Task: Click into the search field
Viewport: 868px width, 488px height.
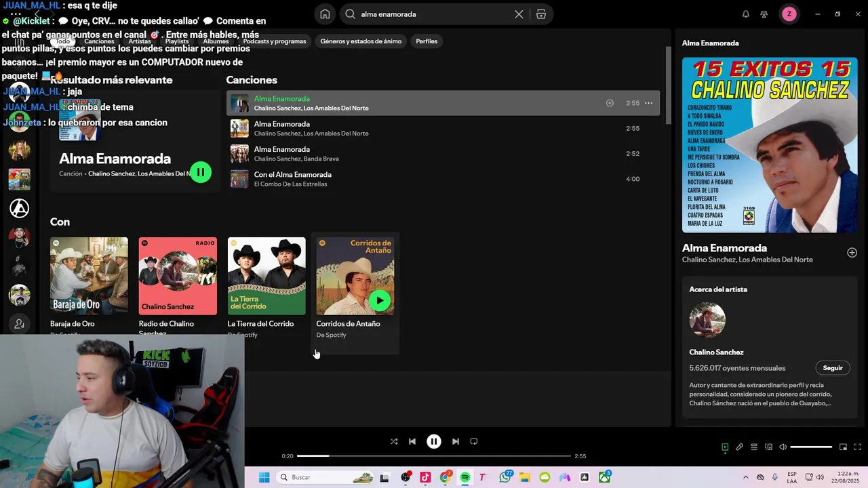Action: coord(435,14)
